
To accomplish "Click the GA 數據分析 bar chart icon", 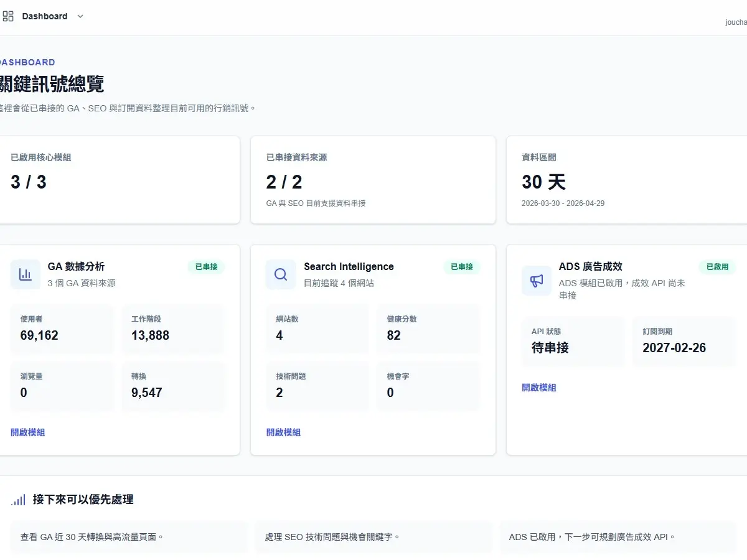I will point(26,274).
